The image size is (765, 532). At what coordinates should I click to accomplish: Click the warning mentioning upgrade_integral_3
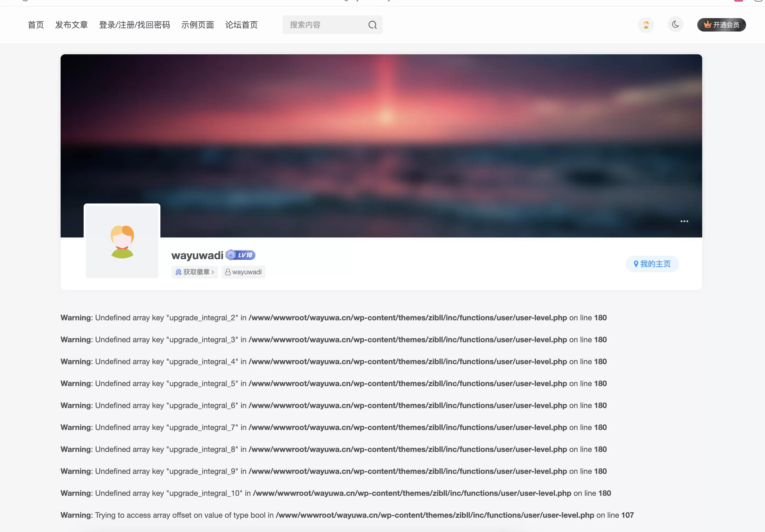333,339
